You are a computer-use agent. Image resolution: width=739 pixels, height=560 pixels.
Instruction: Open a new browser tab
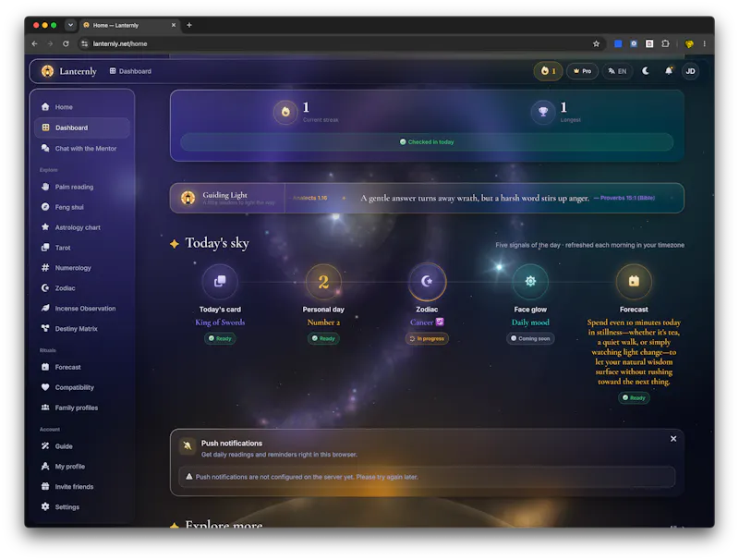189,25
